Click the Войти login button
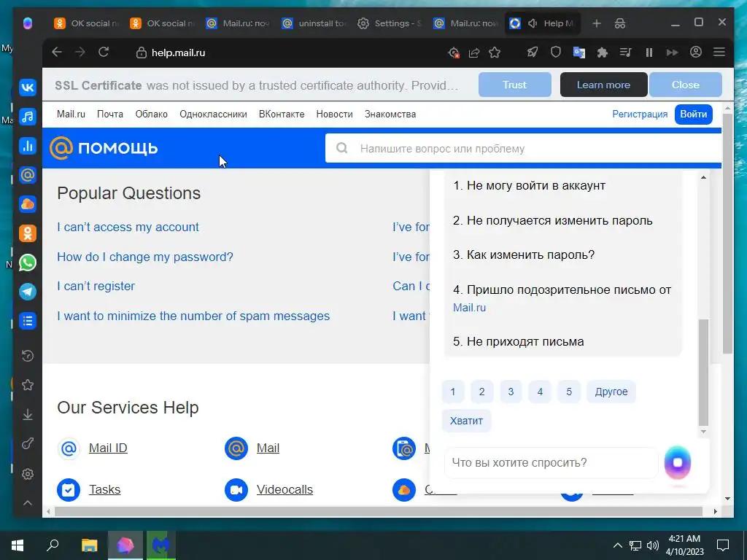 [x=693, y=114]
